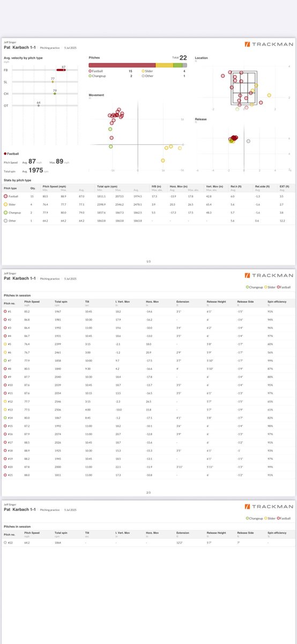The height and width of the screenshot is (644, 297).
Task: Click pitch #13 vertical movement '-10.0'
Action: (119, 409)
